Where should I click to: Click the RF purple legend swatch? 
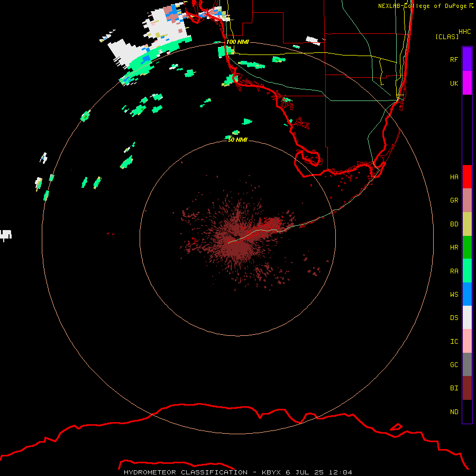coord(467,59)
